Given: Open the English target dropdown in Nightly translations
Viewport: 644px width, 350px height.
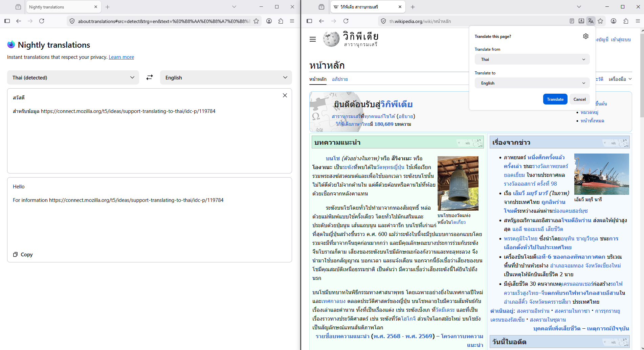Looking at the screenshot, I should (x=226, y=77).
